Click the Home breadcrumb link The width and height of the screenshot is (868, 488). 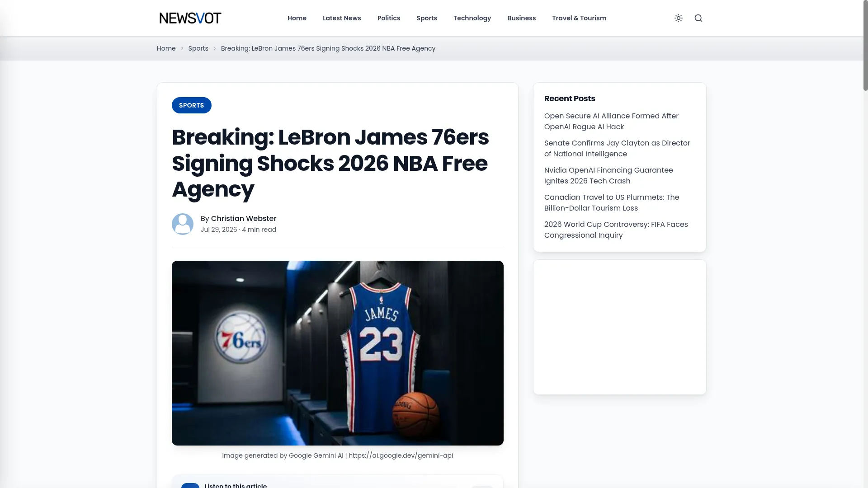coord(166,48)
